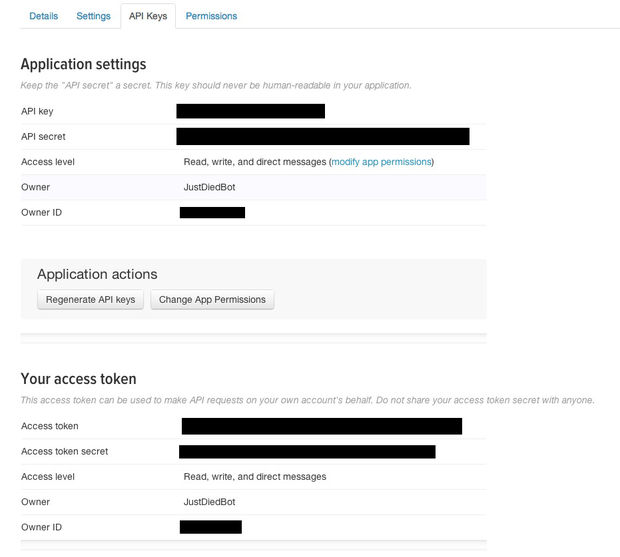Click the 'modify app permissions' link
Screen dimensions: 620x557
tap(381, 162)
